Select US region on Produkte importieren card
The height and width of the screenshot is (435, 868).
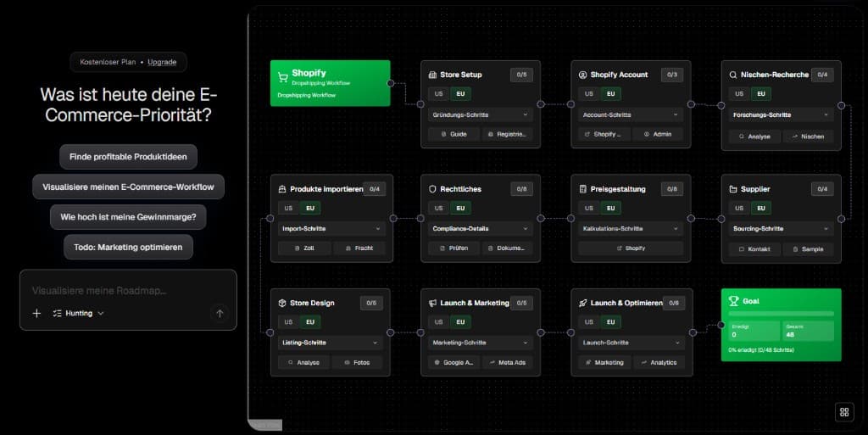288,209
